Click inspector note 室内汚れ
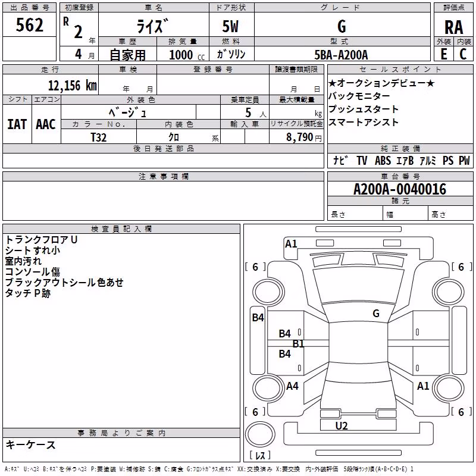Screen dimensions: 476x476 23,261
